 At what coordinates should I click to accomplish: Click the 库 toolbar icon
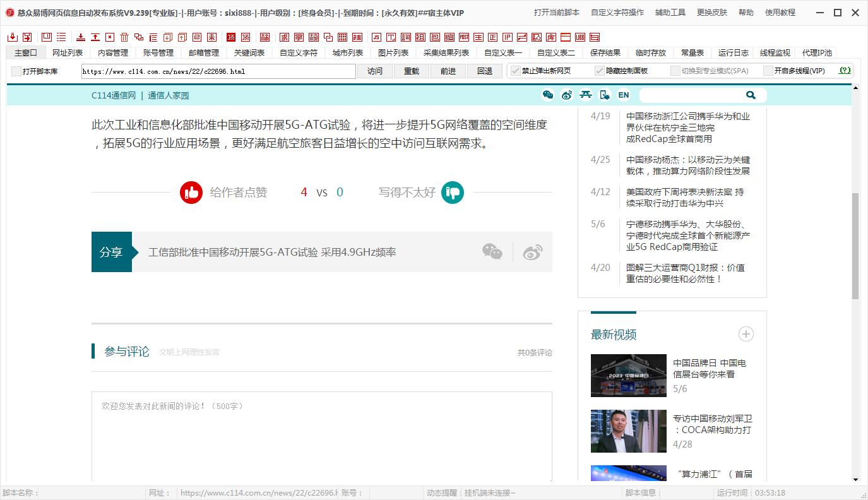point(550,37)
